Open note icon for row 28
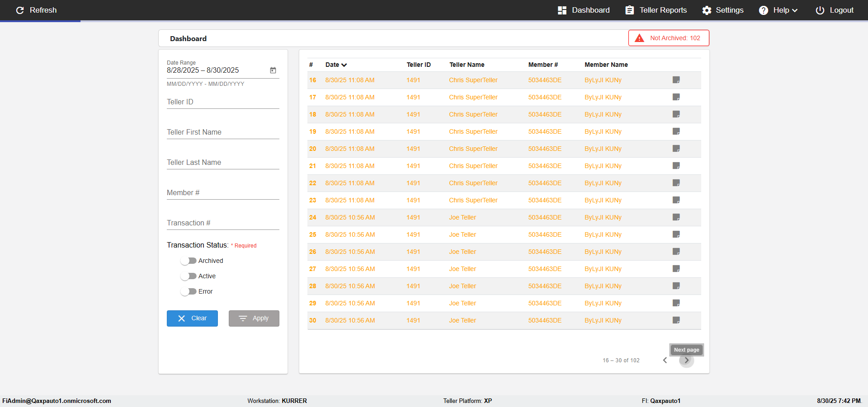Viewport: 868px width, 407px height. (676, 286)
